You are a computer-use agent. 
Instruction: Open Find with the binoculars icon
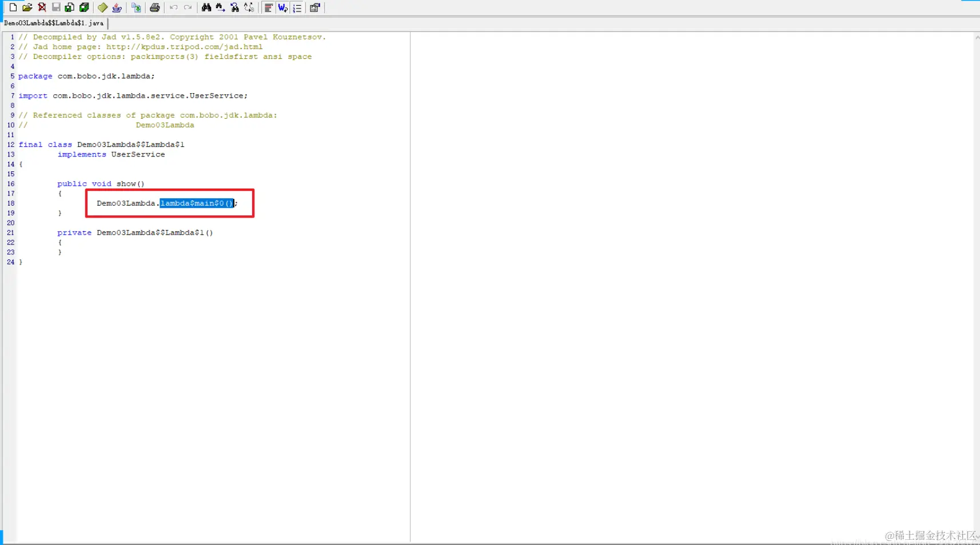[x=206, y=7]
